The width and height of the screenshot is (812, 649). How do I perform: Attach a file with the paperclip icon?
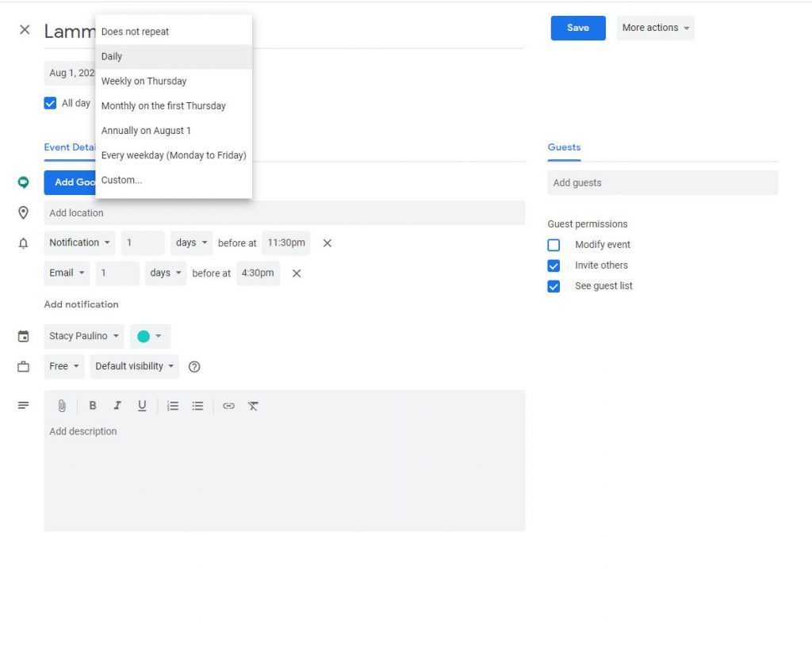(62, 407)
